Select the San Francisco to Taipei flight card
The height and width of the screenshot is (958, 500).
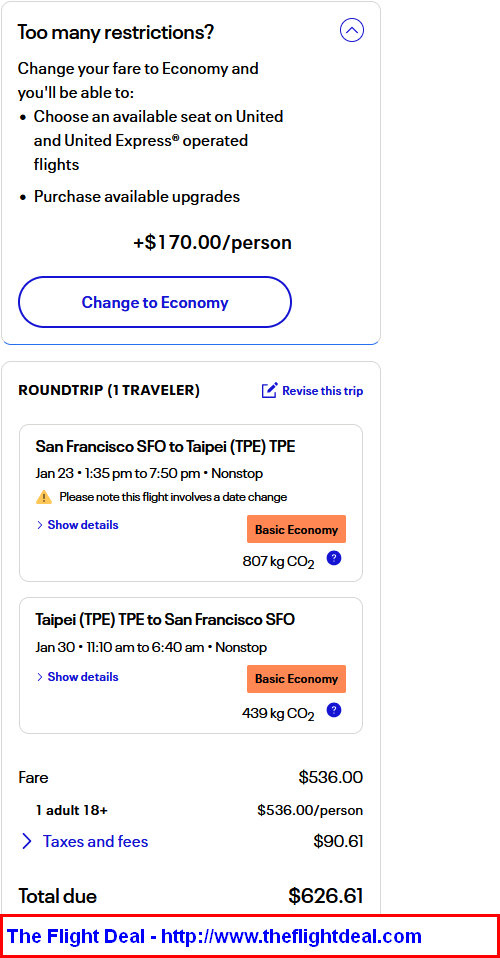(x=191, y=503)
